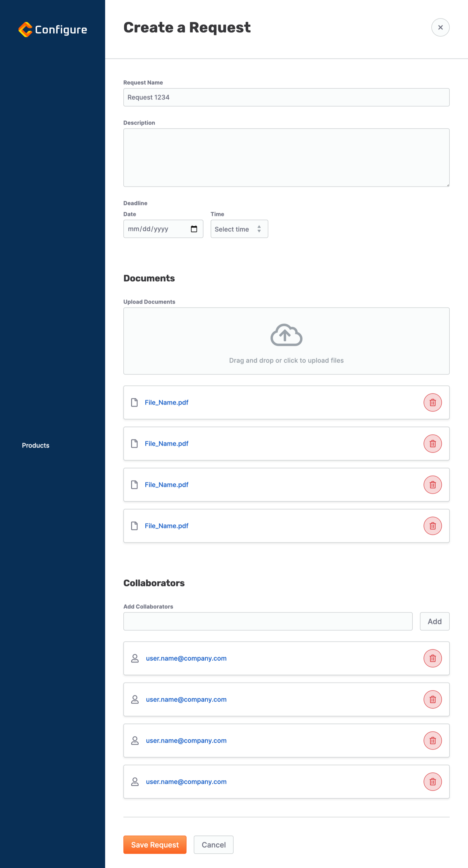Click the document icon of first file row
The width and height of the screenshot is (468, 868).
pos(134,402)
